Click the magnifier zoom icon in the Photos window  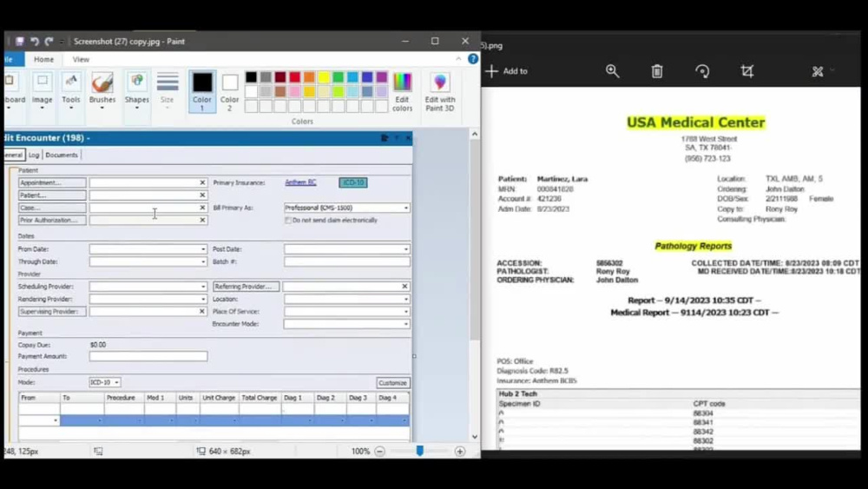(612, 71)
